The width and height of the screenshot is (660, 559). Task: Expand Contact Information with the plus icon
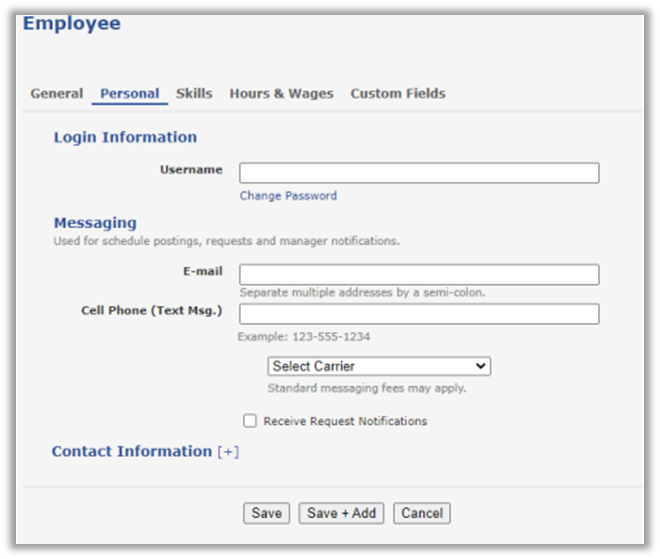click(x=228, y=452)
